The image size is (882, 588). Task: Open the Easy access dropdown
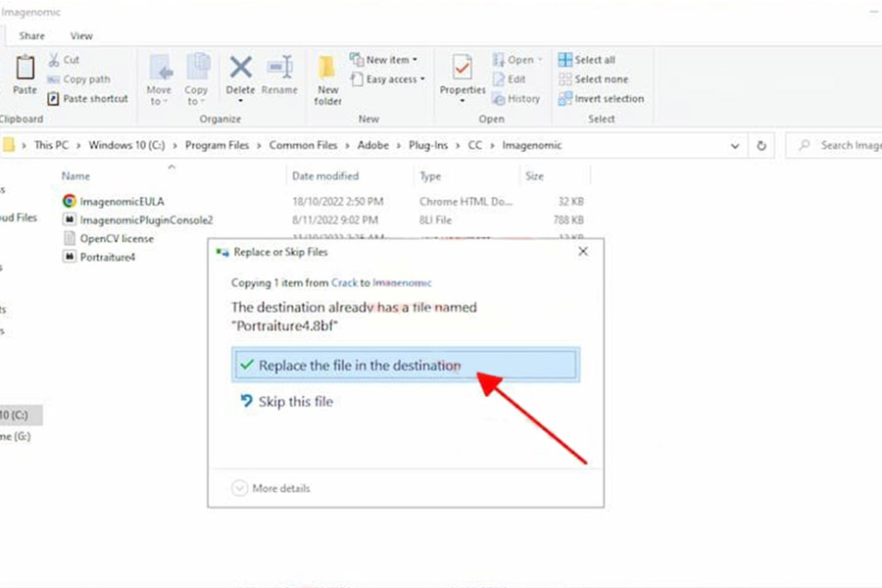coord(387,79)
